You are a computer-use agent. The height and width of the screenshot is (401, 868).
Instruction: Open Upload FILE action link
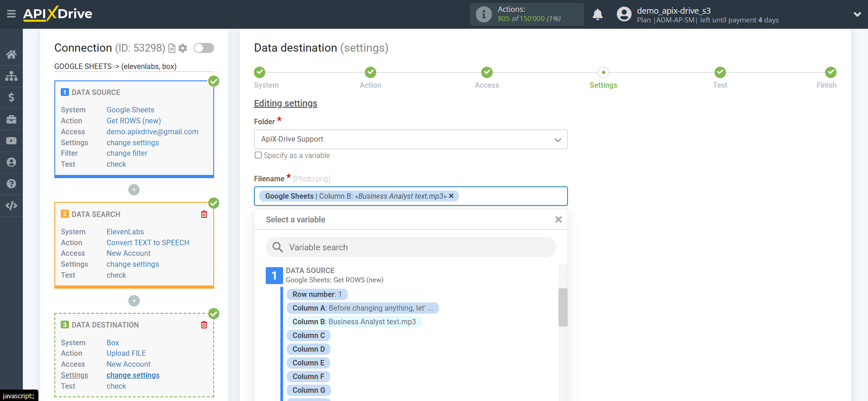pyautogui.click(x=126, y=354)
